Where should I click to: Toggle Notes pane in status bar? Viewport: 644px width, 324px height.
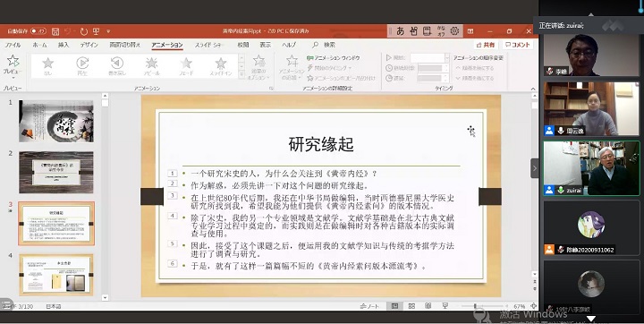tap(369, 306)
